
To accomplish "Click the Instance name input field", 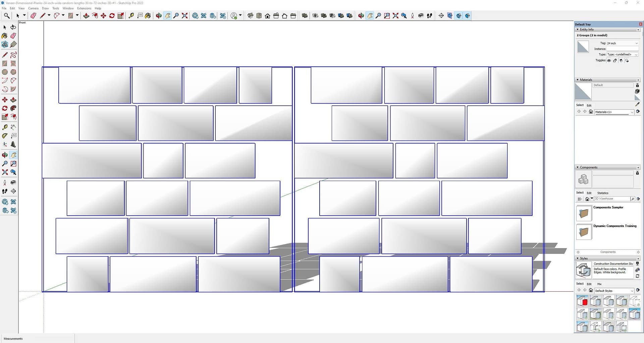I will point(622,49).
